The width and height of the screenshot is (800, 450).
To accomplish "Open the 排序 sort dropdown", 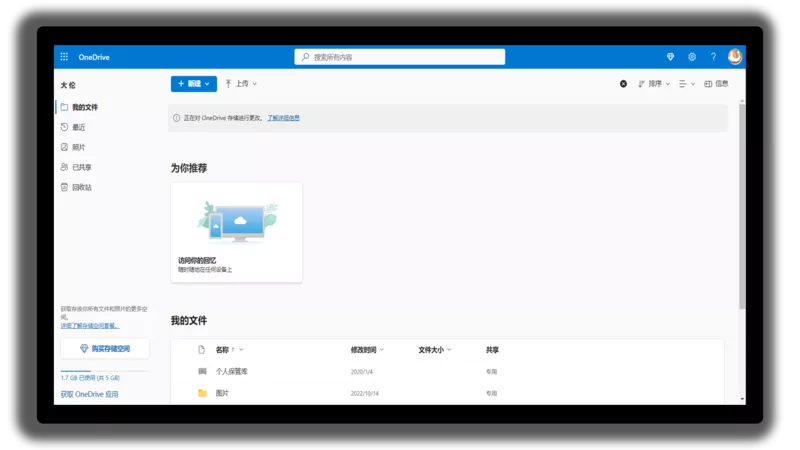I will (654, 84).
